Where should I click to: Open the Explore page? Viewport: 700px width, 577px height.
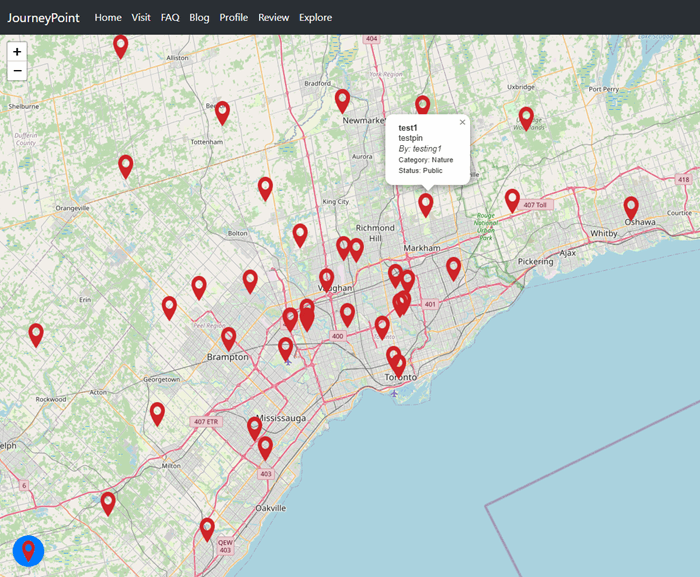coord(315,17)
